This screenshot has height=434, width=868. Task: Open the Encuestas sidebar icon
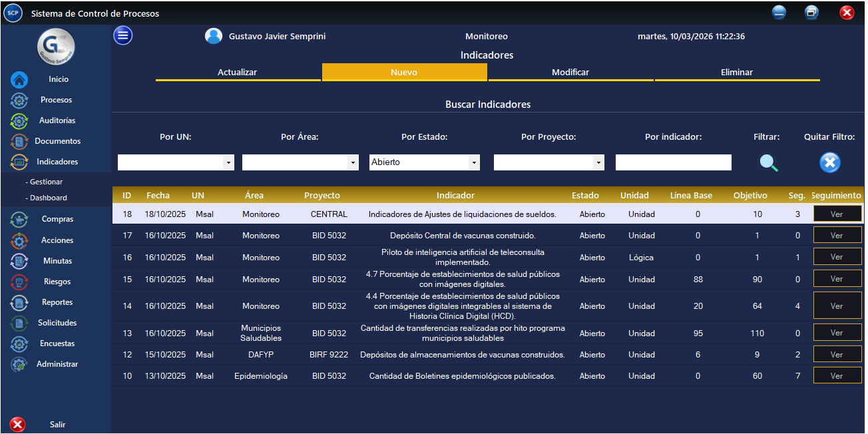click(19, 344)
